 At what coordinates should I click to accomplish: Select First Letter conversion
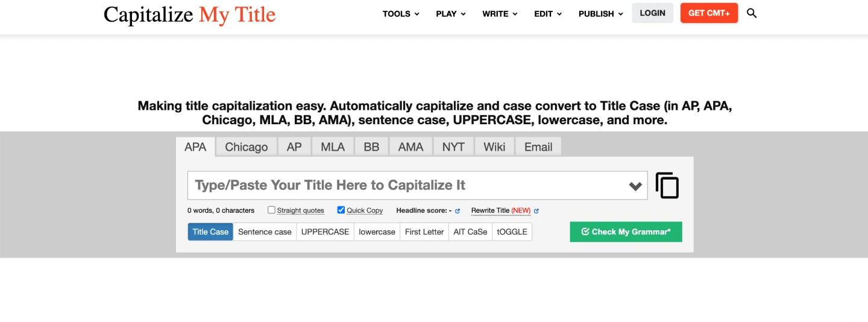tap(424, 232)
